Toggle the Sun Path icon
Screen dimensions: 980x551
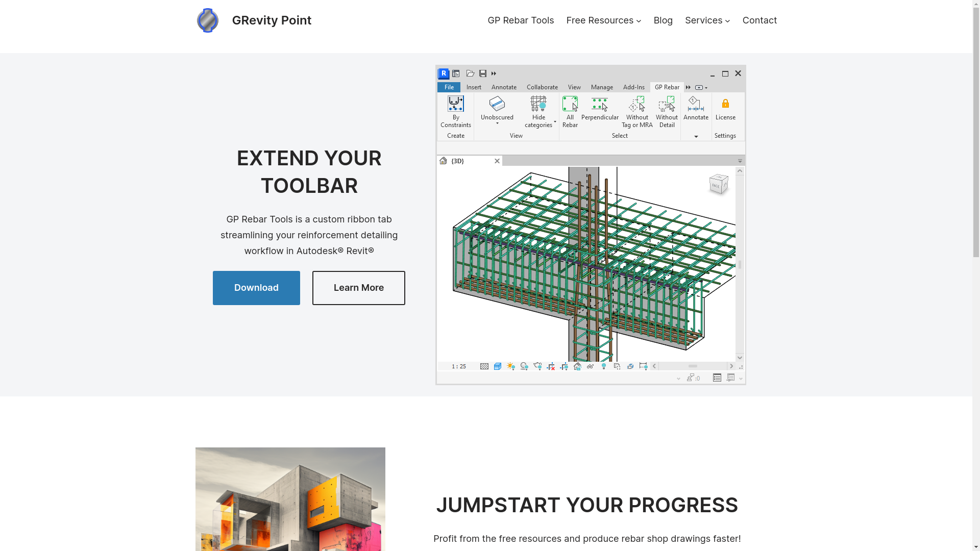[511, 366]
